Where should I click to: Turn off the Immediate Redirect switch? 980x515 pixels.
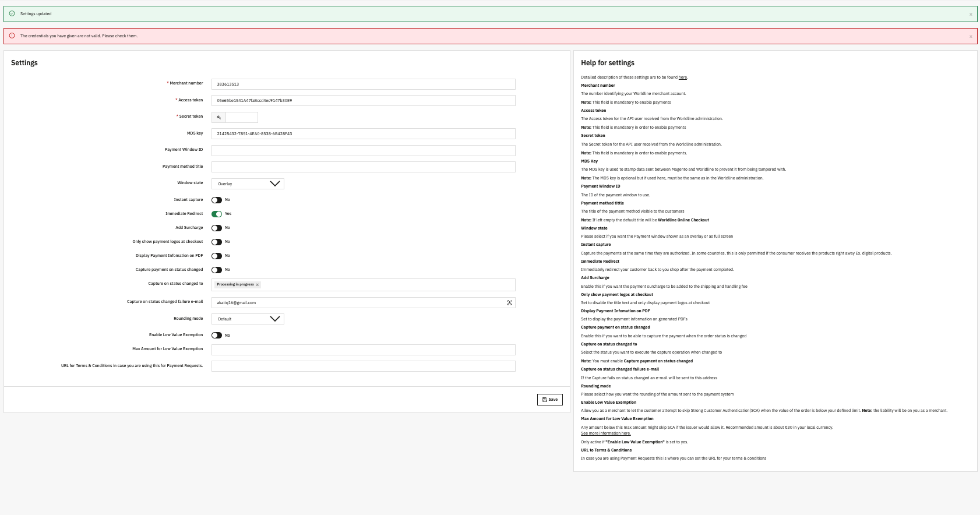tap(217, 214)
